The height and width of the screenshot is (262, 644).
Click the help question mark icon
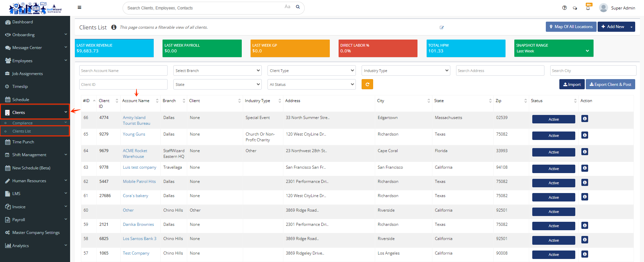[x=564, y=8]
